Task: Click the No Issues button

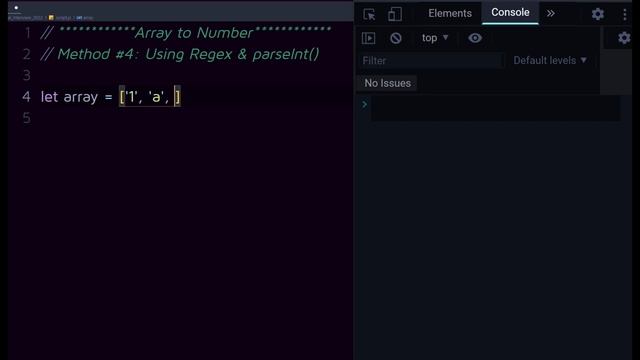Action: click(x=387, y=83)
